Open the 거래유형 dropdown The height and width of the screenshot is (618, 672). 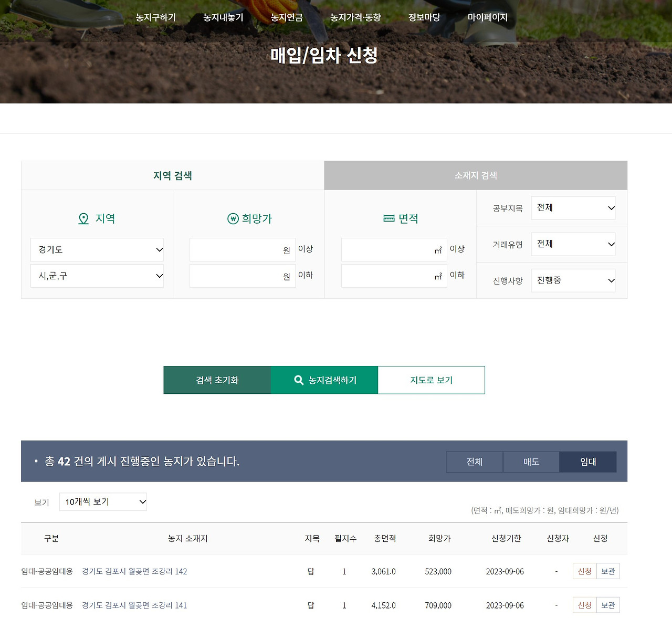pyautogui.click(x=573, y=244)
